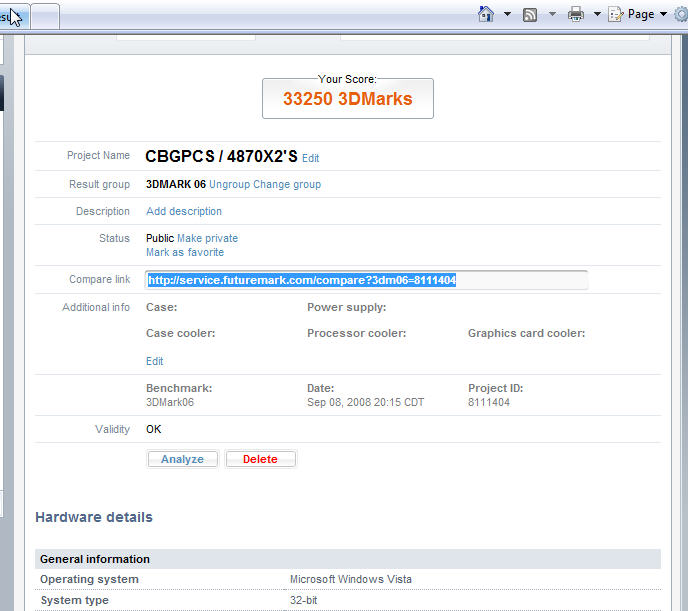
Task: Click the Analyze button
Action: 182,459
